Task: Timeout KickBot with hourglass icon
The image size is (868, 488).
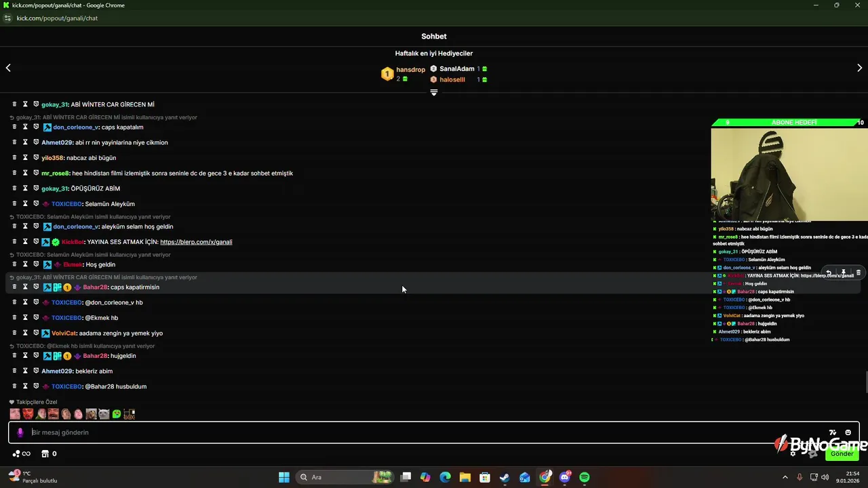Action: coord(25,241)
